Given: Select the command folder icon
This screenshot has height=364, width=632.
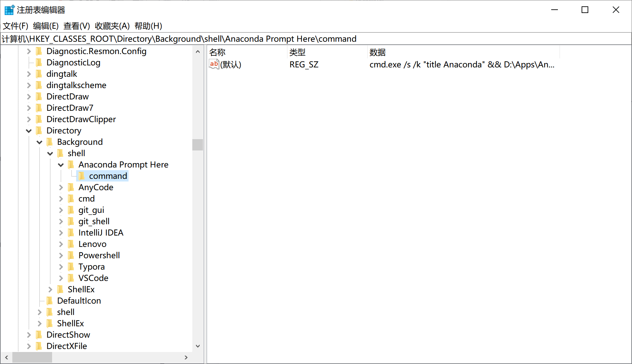Looking at the screenshot, I should [x=82, y=176].
